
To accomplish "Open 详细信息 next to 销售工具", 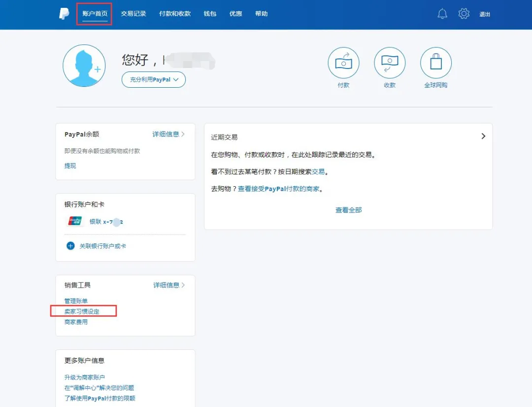I will (166, 285).
